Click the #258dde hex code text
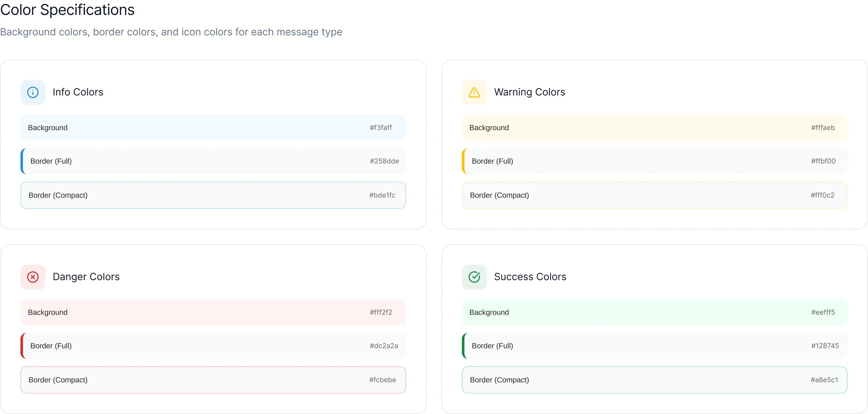The height and width of the screenshot is (414, 868). click(384, 161)
